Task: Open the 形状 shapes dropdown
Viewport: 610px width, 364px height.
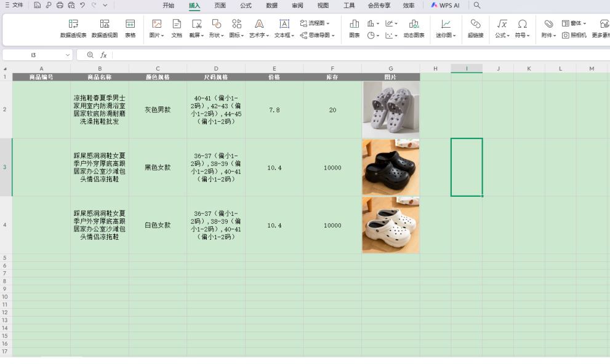Action: (x=216, y=29)
